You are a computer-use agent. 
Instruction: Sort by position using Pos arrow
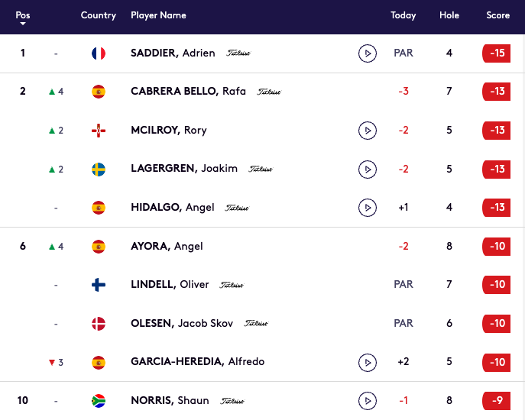coord(23,24)
